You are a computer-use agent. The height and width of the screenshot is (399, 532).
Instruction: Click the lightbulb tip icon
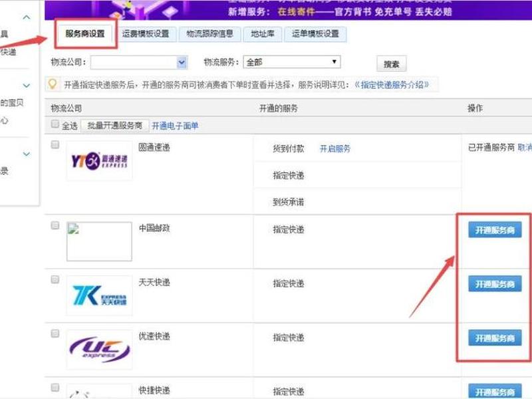click(x=53, y=84)
